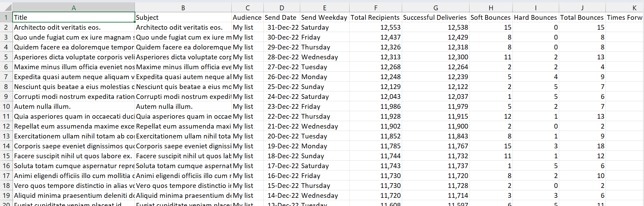Click the Send Date header cell
The image size is (644, 206).
pyautogui.click(x=281, y=17)
